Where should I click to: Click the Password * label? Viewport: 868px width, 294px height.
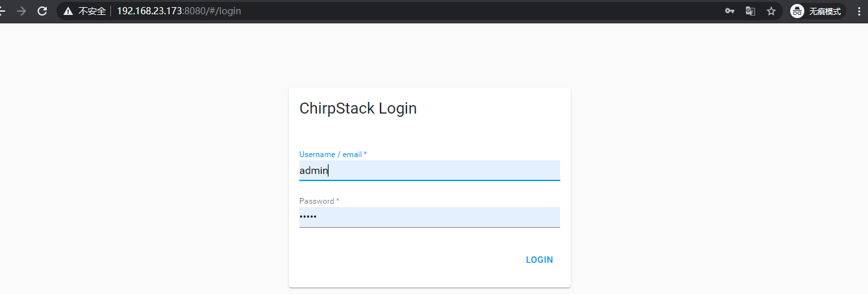tap(319, 201)
